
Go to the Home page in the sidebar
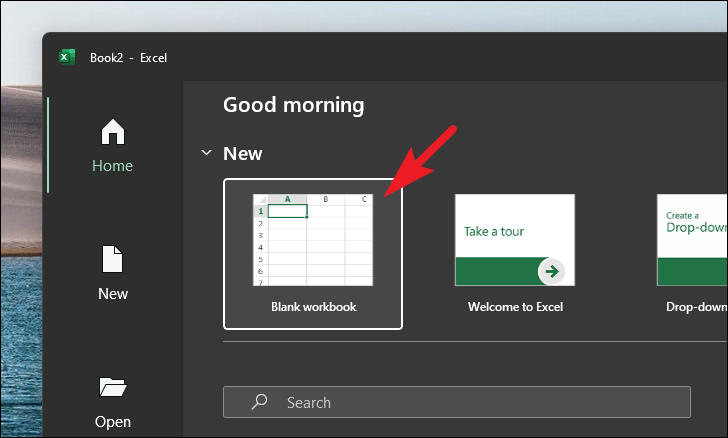[x=112, y=146]
